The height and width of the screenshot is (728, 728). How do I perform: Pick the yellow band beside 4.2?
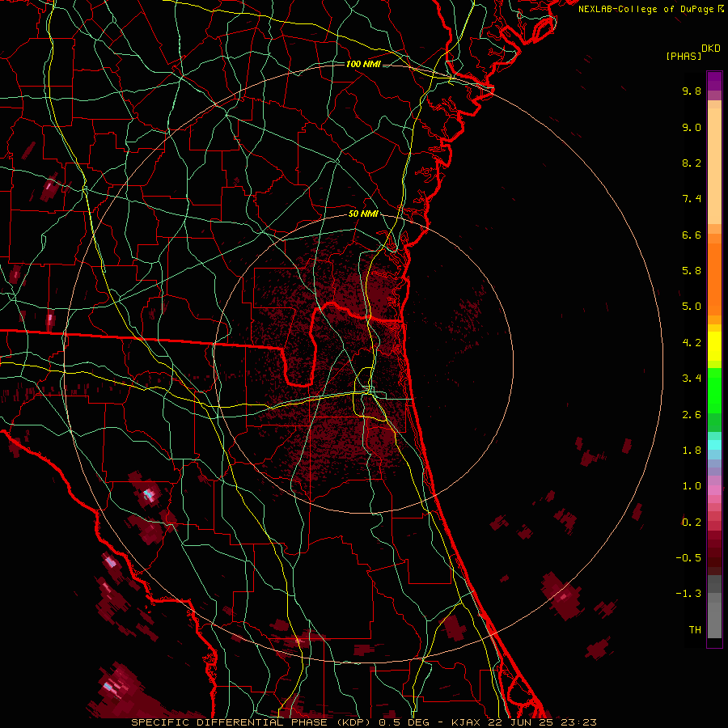point(714,346)
